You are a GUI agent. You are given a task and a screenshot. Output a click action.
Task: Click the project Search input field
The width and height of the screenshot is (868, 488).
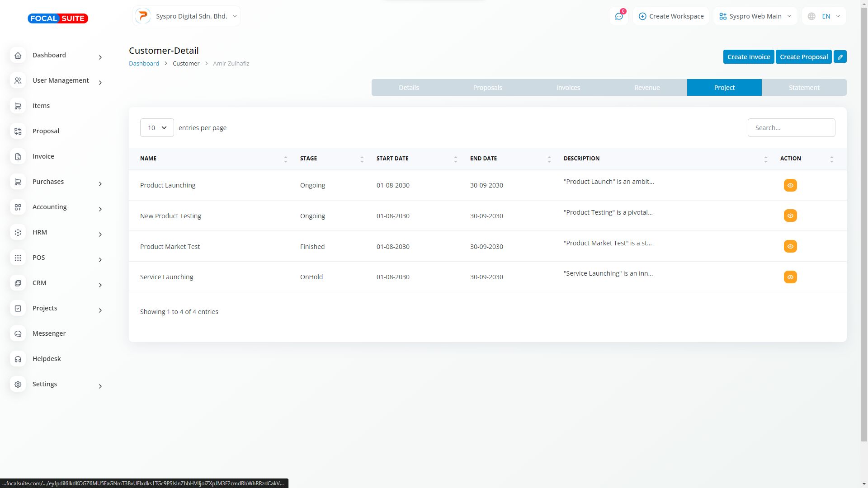point(791,128)
